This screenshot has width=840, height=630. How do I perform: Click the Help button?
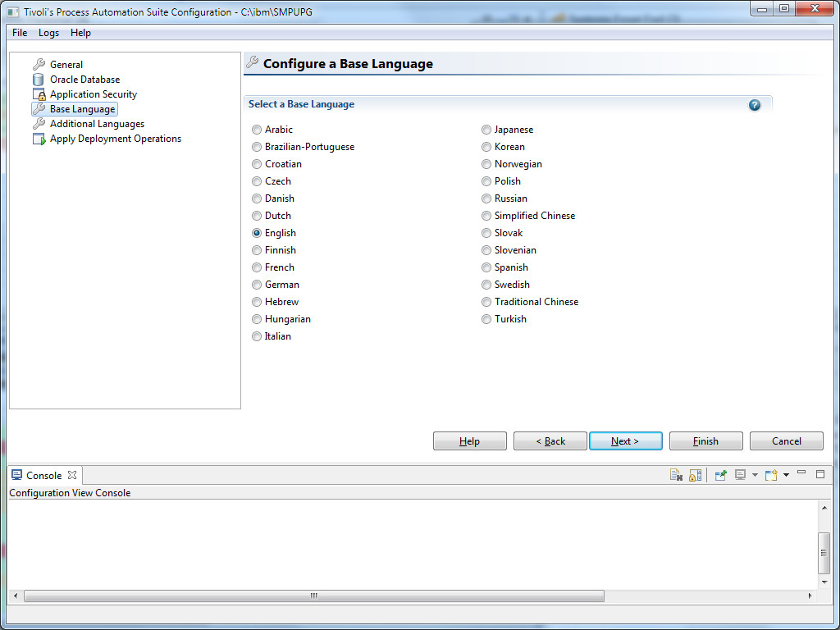(x=470, y=441)
